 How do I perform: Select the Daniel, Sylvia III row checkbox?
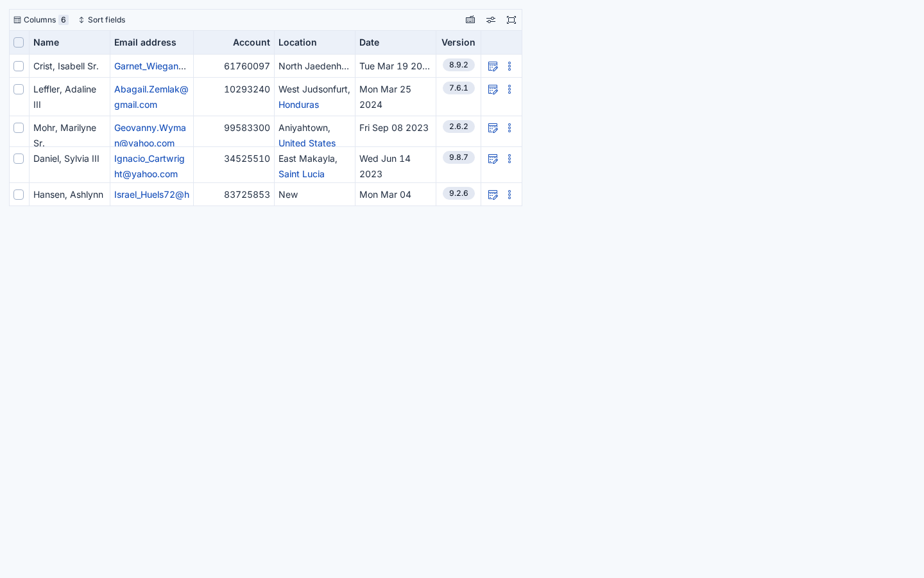(x=19, y=159)
